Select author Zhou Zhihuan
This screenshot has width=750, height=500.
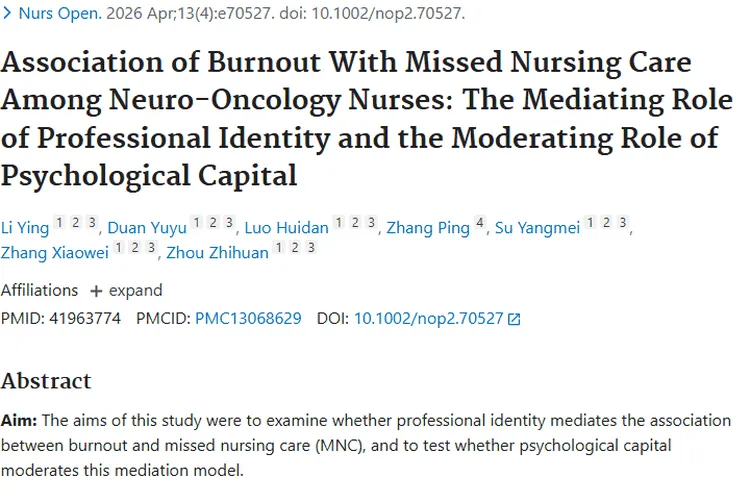coord(217,252)
